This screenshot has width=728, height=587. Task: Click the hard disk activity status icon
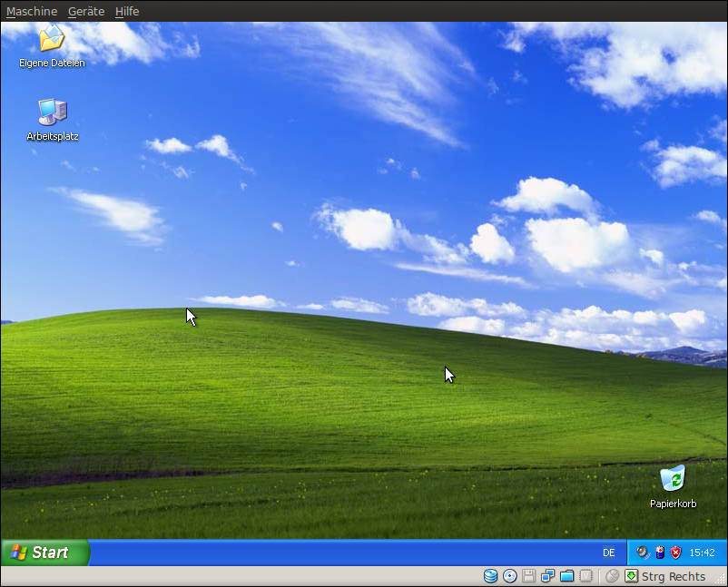(x=491, y=576)
